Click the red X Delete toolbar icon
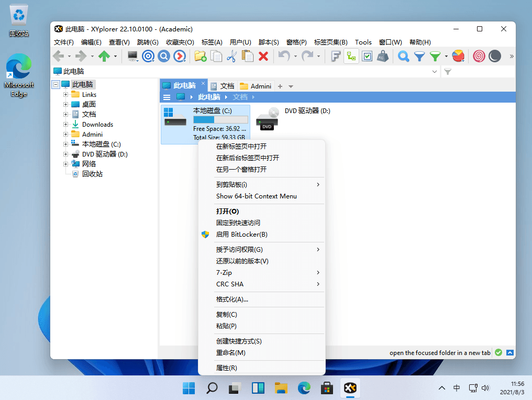The width and height of the screenshot is (532, 400). click(263, 56)
